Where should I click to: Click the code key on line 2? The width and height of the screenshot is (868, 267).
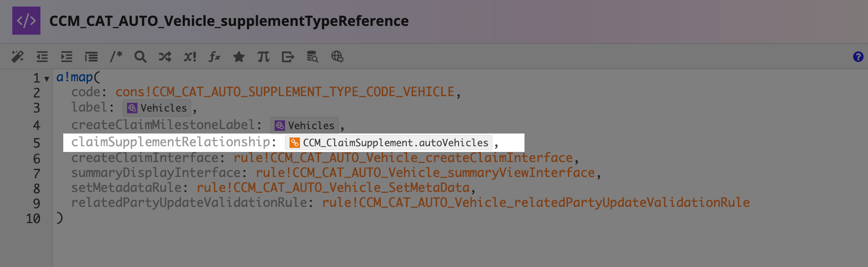86,92
